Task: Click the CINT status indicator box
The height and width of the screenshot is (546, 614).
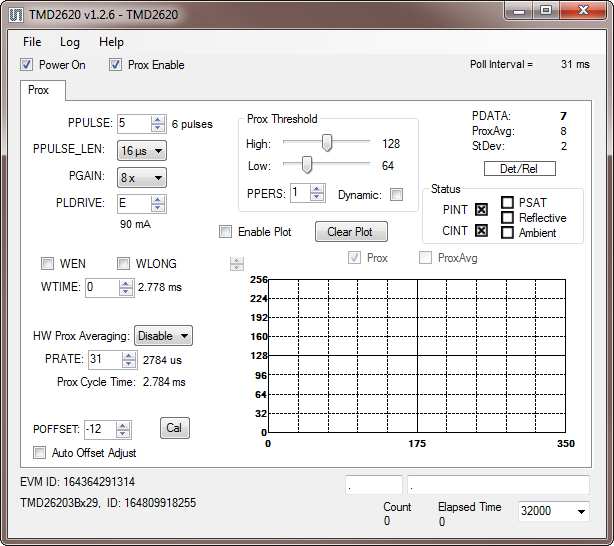Action: point(481,231)
